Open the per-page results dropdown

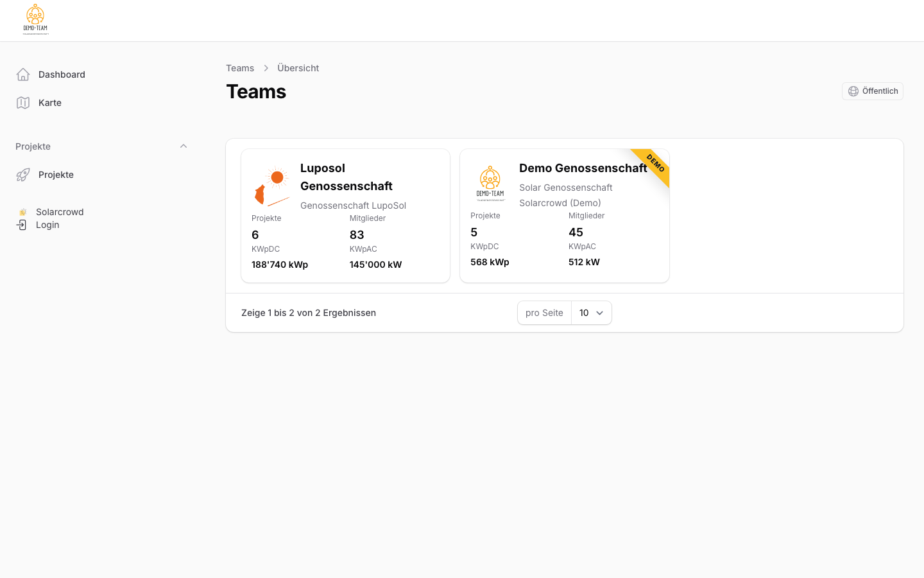591,313
